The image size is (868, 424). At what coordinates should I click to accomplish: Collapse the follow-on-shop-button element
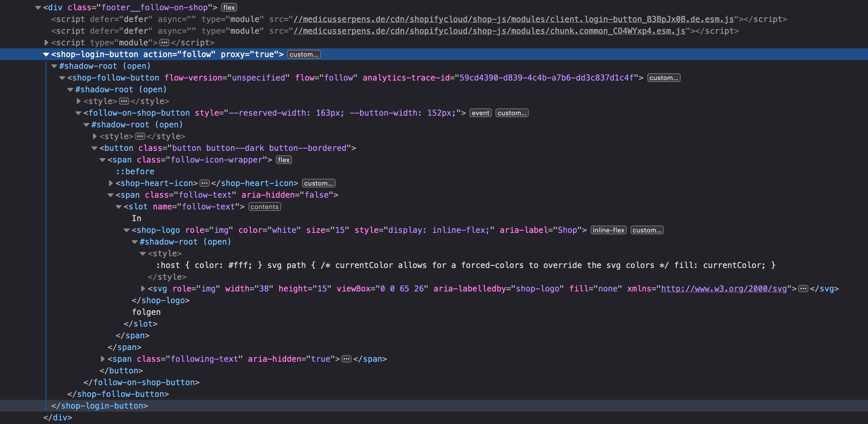(78, 113)
